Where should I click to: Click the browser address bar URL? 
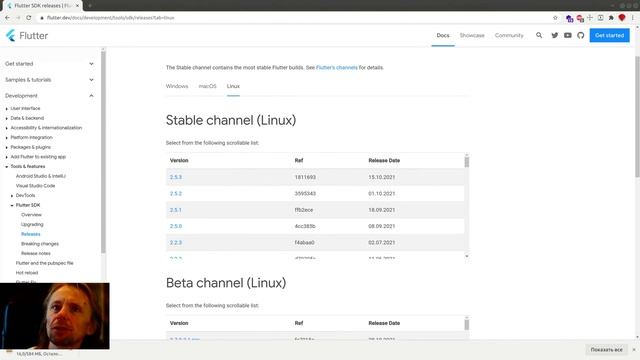110,18
